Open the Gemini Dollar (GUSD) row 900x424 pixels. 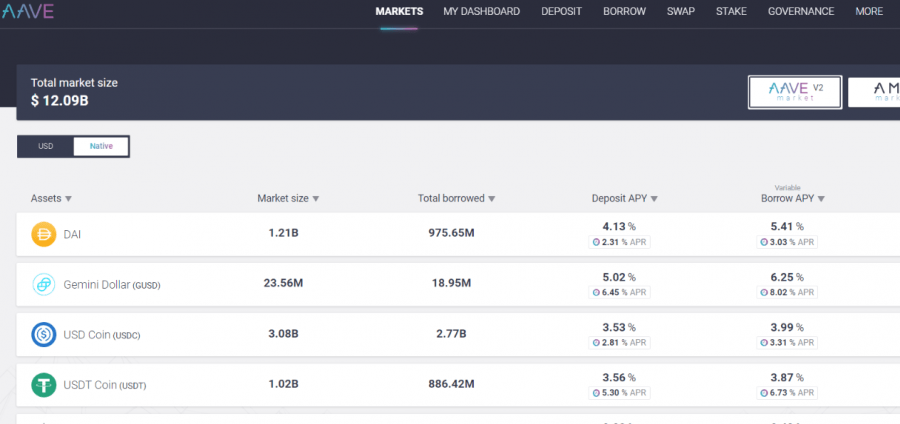(458, 285)
